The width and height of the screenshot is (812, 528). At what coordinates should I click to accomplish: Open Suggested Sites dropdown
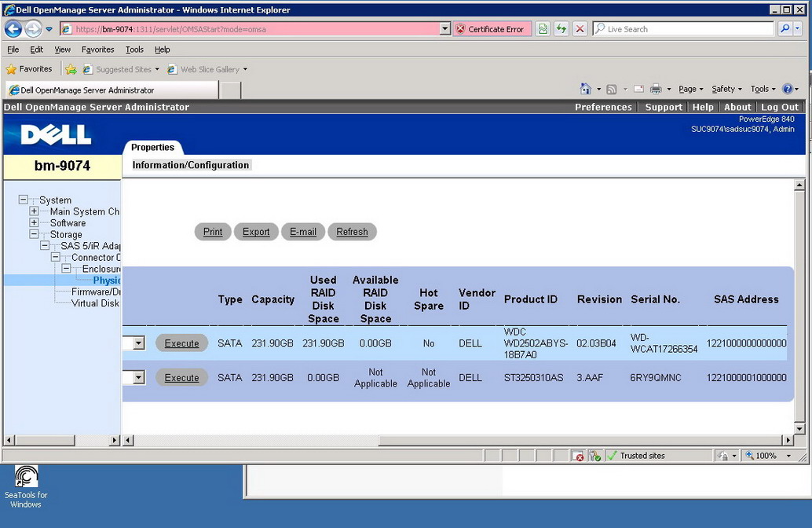[121, 69]
